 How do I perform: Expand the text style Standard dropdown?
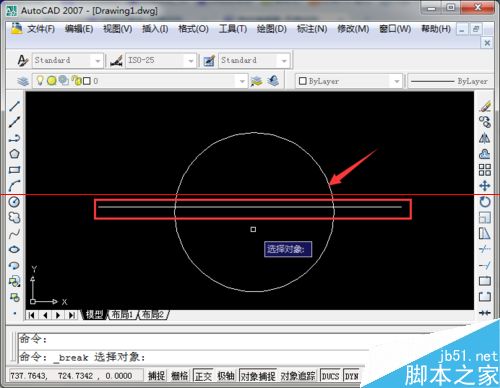97,61
